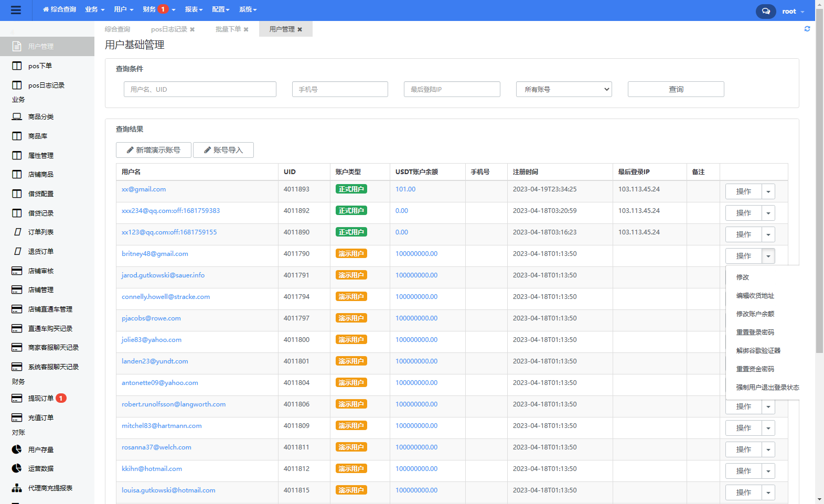This screenshot has height=504, width=824.
Task: Expand the 用户 top menu
Action: click(124, 9)
